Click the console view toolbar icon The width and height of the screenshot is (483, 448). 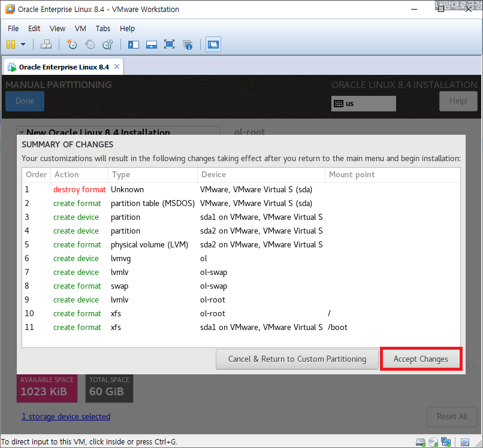[213, 44]
